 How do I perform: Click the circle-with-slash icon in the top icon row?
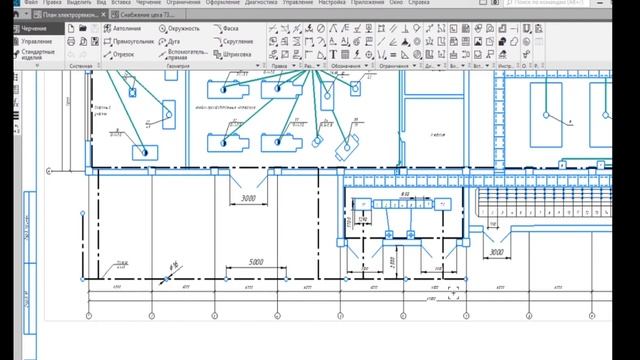point(321,29)
